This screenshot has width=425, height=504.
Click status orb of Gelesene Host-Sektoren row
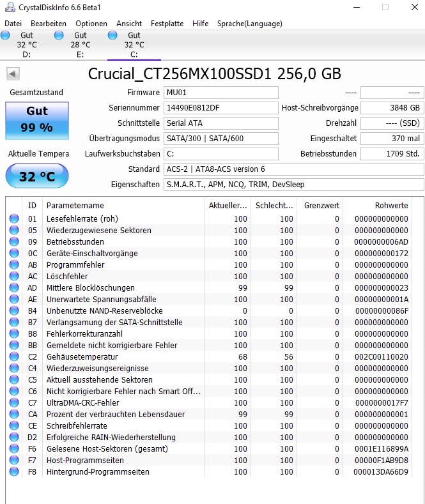pyautogui.click(x=14, y=448)
